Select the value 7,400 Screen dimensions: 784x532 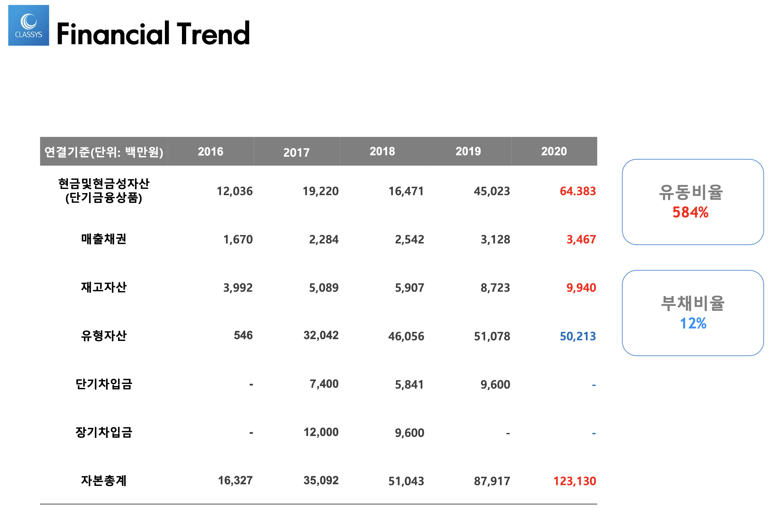click(x=324, y=384)
